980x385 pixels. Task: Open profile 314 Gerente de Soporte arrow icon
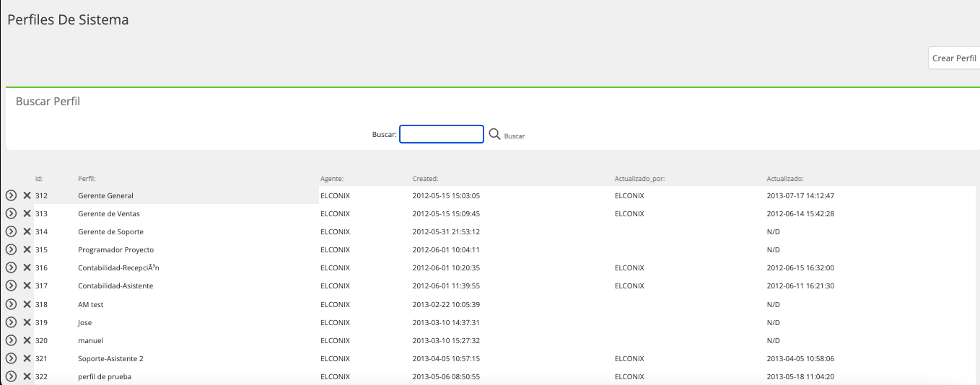(11, 231)
